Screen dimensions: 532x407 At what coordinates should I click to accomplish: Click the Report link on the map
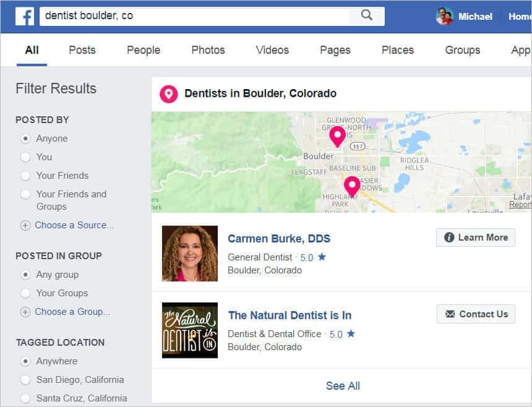pyautogui.click(x=520, y=205)
